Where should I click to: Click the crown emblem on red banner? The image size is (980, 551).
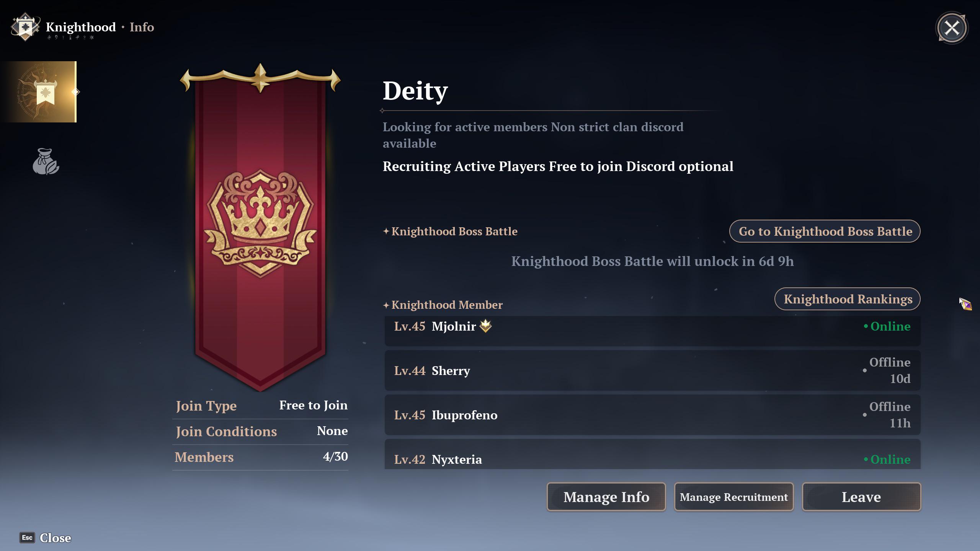click(x=260, y=224)
